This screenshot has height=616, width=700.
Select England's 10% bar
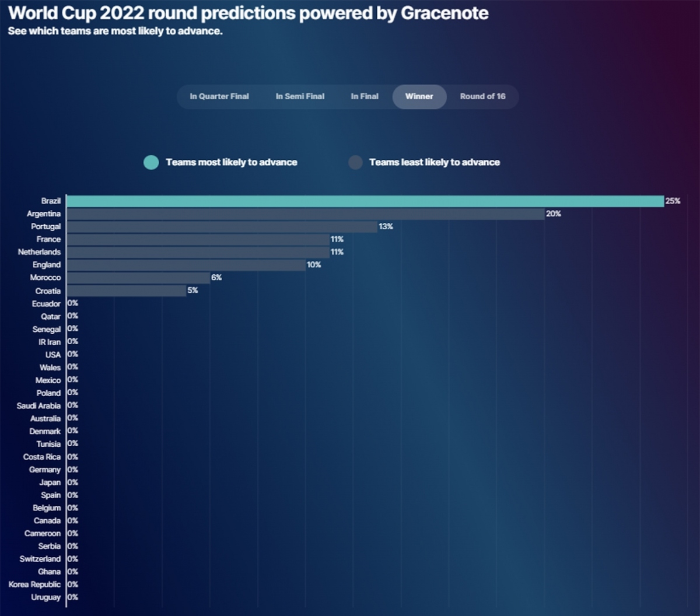click(186, 265)
